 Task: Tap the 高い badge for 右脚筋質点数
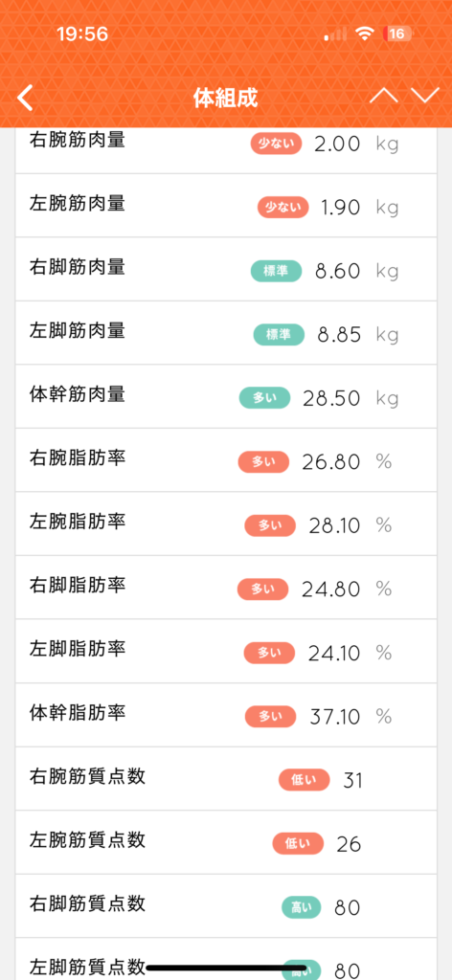tap(302, 907)
